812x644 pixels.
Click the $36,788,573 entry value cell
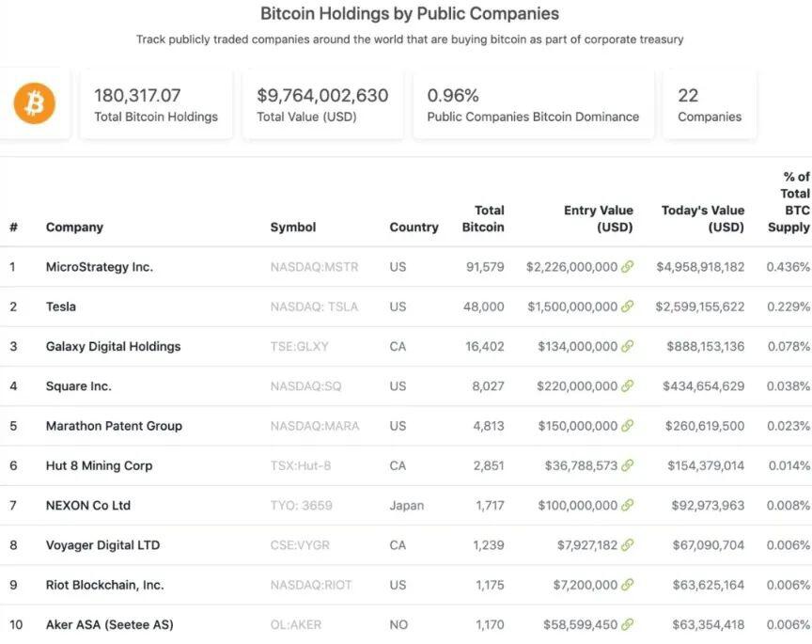pos(581,465)
